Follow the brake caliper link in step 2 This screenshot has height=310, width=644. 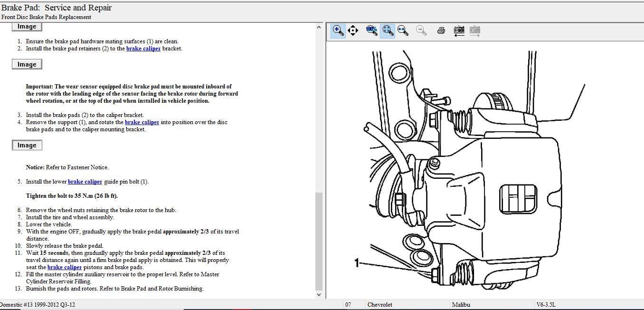pyautogui.click(x=143, y=48)
